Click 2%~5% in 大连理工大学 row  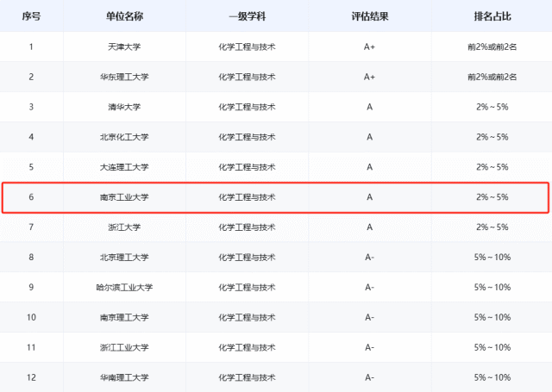tap(492, 167)
